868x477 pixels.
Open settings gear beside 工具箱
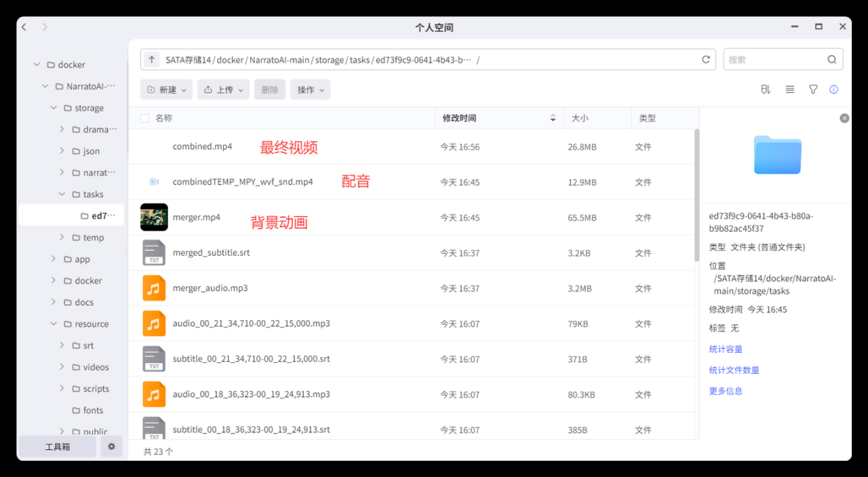111,446
